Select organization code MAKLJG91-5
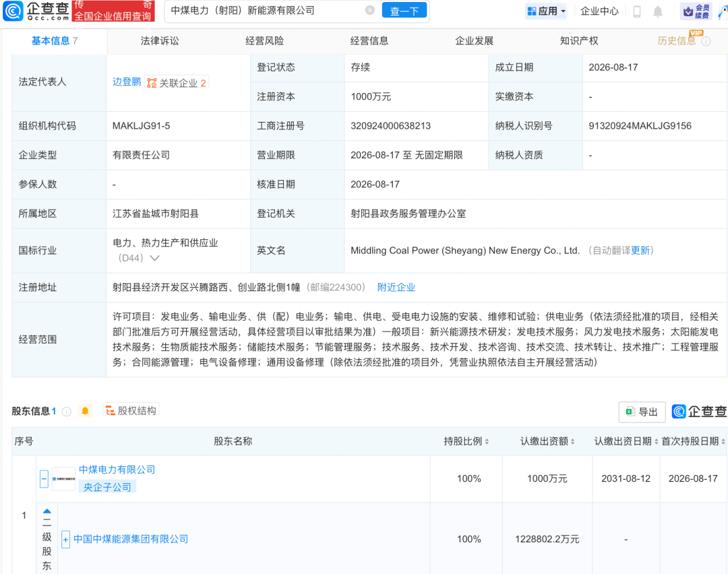The image size is (728, 574). [x=141, y=126]
